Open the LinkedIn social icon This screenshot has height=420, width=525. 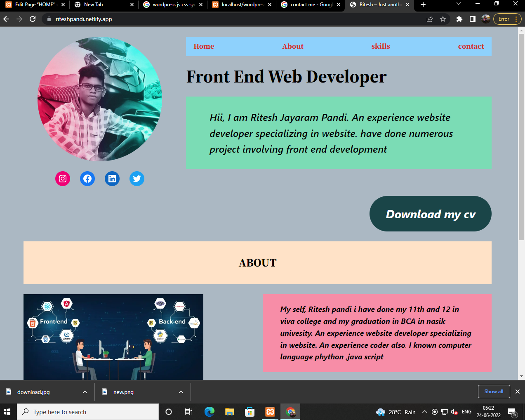[x=112, y=179]
